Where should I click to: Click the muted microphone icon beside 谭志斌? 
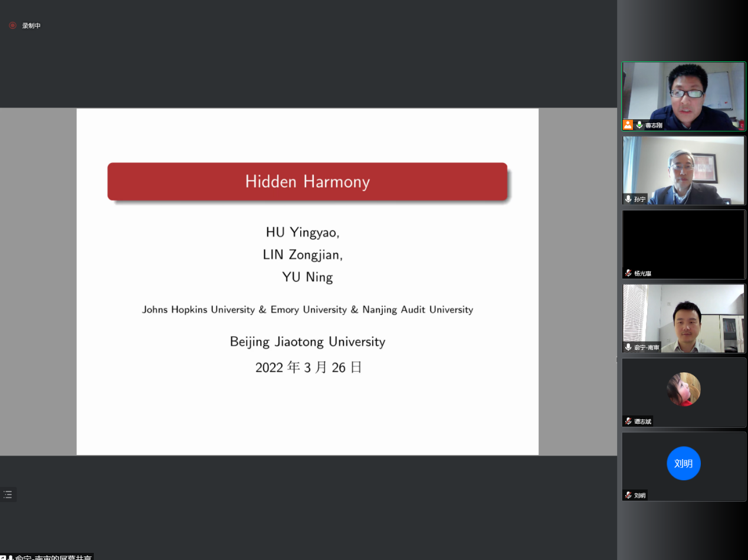click(629, 421)
